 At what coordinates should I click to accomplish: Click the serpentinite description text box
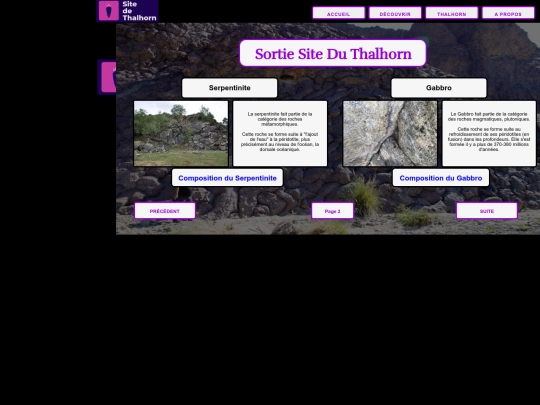coord(280,134)
